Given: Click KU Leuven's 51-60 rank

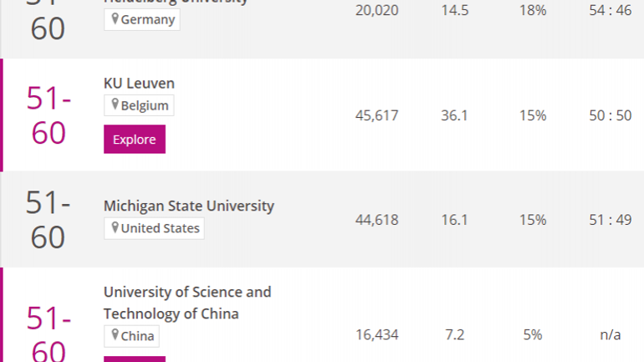Looking at the screenshot, I should click(49, 115).
